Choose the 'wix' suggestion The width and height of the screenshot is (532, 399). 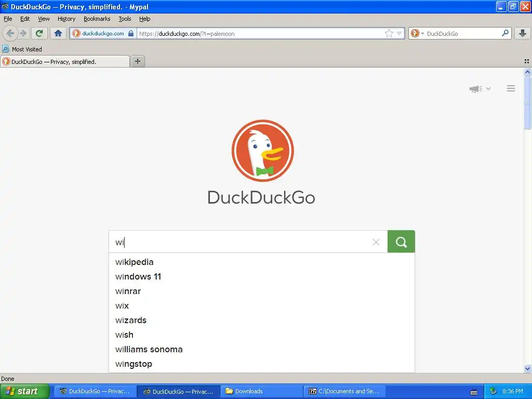[x=262, y=305]
